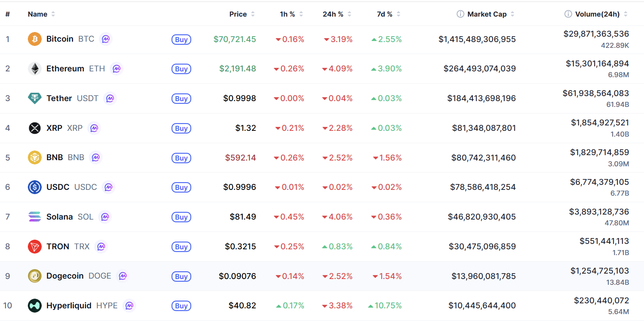The image size is (644, 323).
Task: Open the BNB coin name link
Action: click(x=54, y=157)
